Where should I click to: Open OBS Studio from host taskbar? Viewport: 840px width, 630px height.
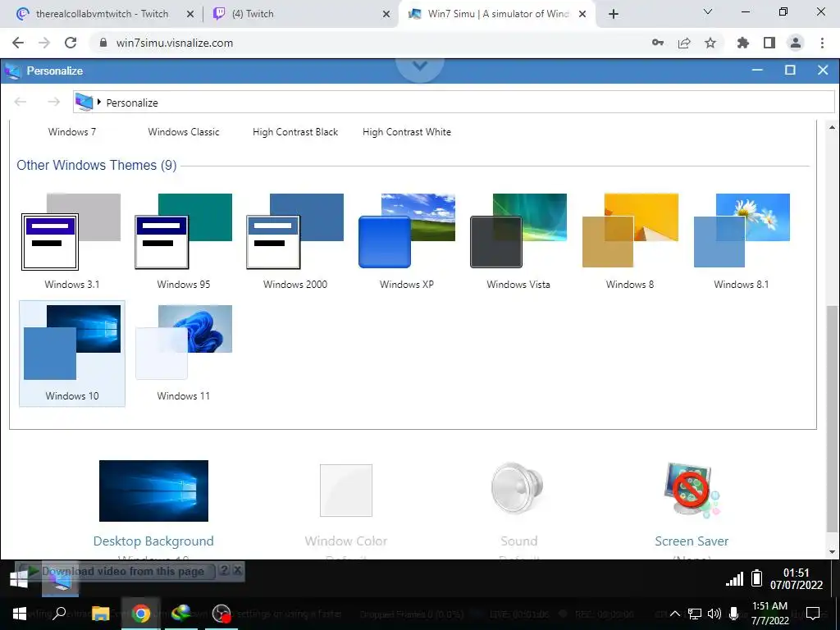click(x=221, y=614)
